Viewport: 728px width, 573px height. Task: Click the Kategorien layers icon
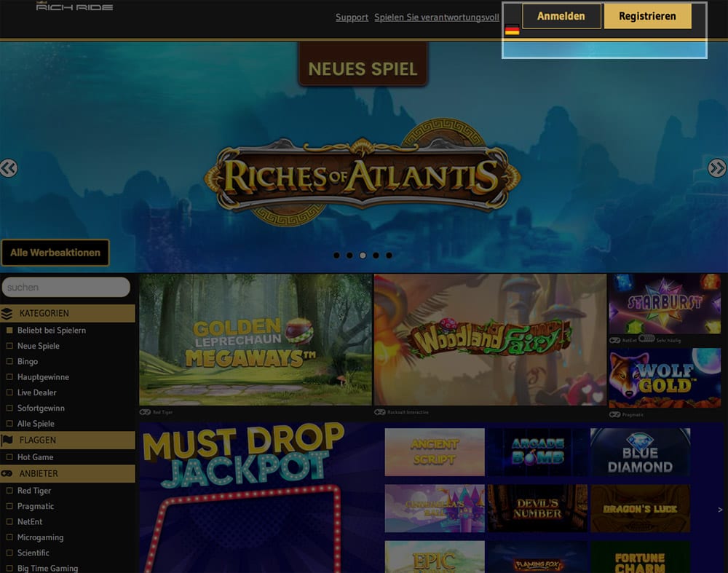pyautogui.click(x=7, y=314)
